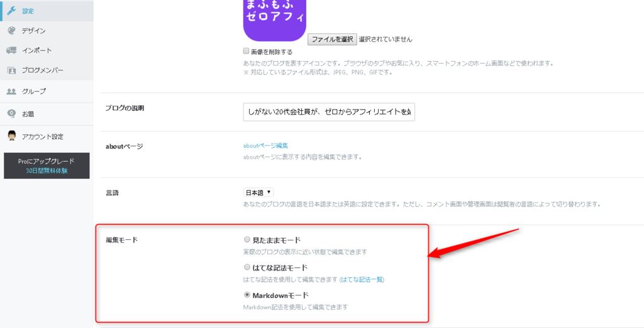Click the Proにアップグレード banner button
This screenshot has width=644, height=328.
click(x=47, y=166)
